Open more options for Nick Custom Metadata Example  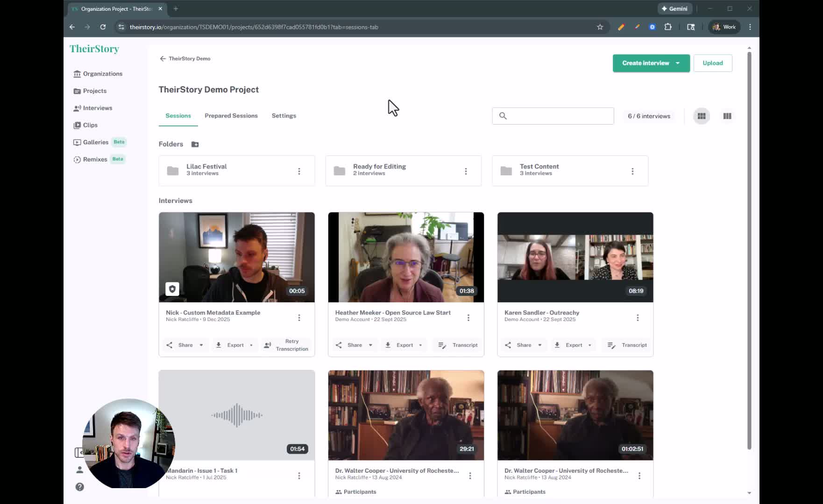299,318
